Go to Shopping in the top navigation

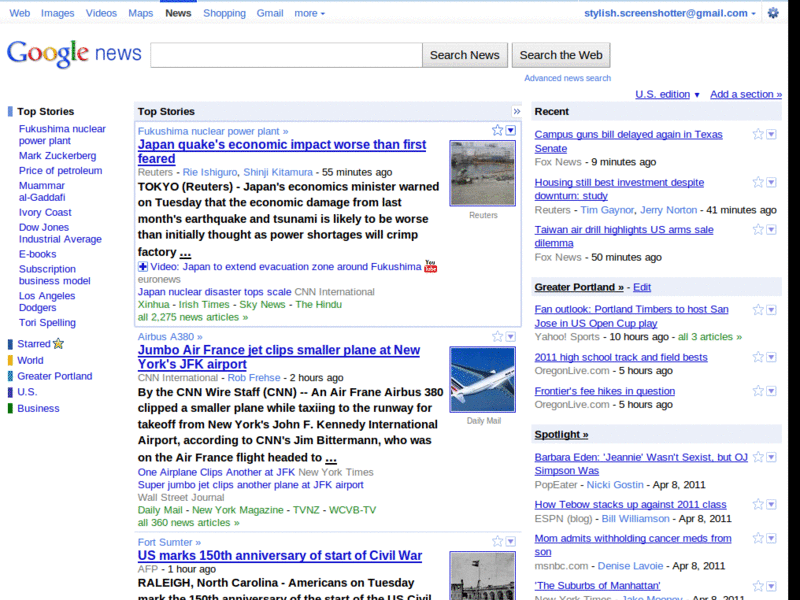pyautogui.click(x=224, y=13)
